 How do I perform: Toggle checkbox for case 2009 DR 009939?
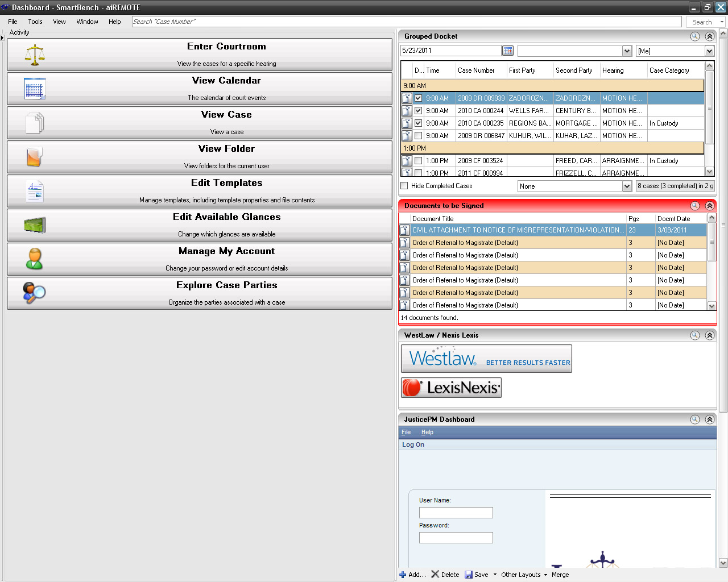pyautogui.click(x=419, y=98)
